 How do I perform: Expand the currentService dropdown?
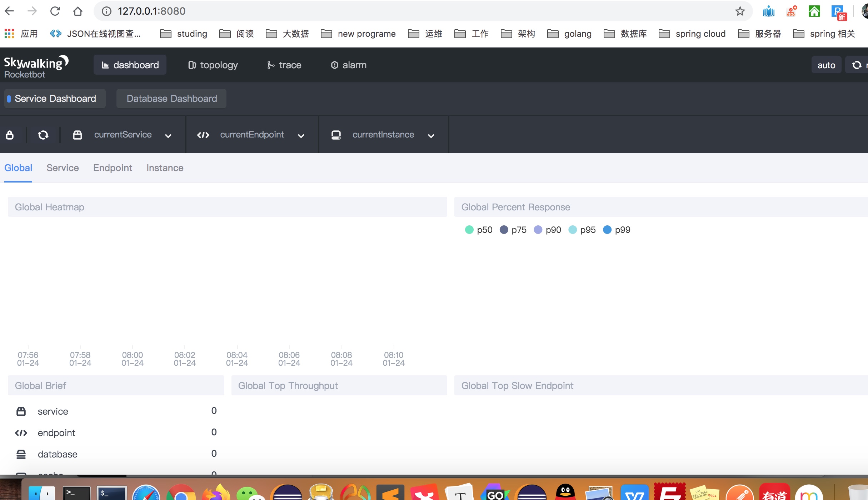[x=123, y=135]
